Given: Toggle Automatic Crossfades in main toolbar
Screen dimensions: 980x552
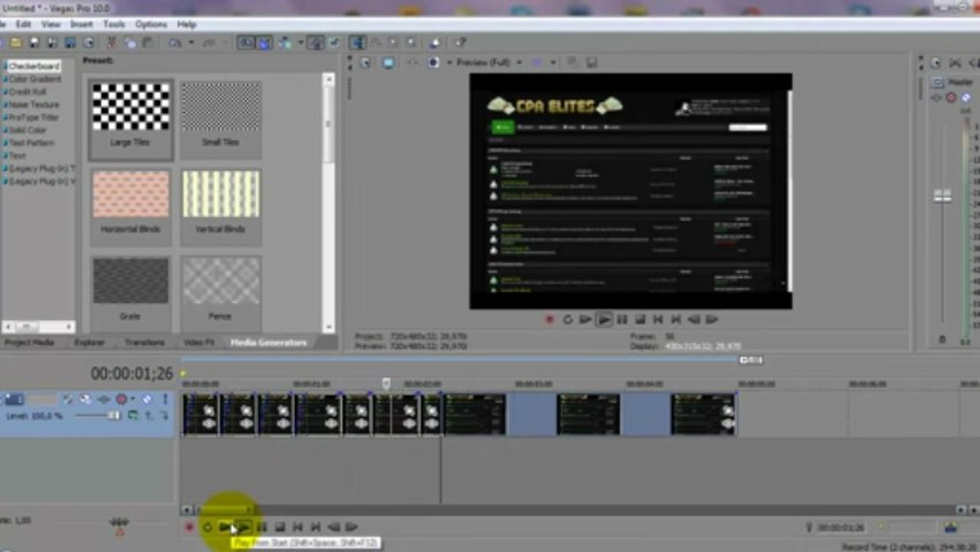Looking at the screenshot, I should coord(264,43).
